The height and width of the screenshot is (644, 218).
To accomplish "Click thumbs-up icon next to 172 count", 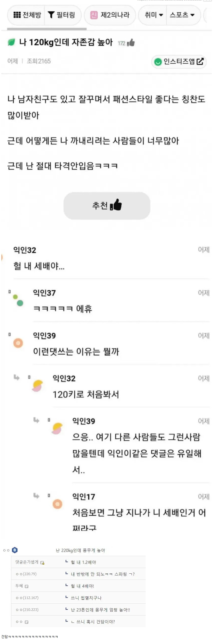I will [x=131, y=43].
